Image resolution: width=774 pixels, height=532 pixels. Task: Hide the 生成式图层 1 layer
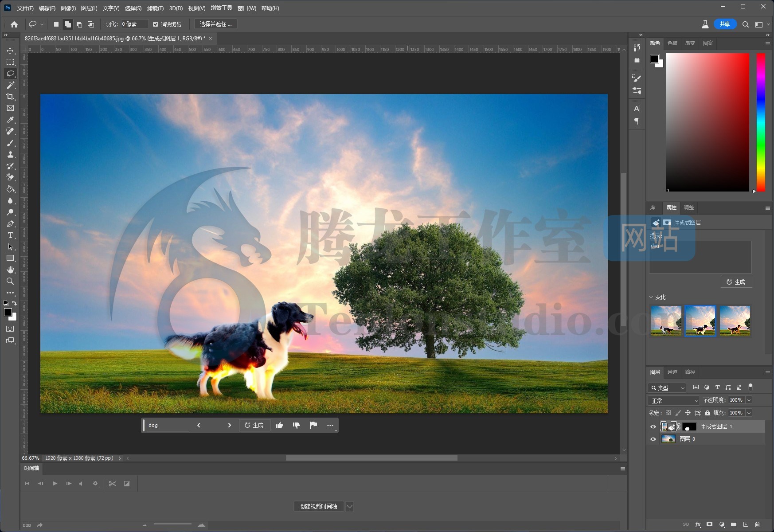point(653,426)
